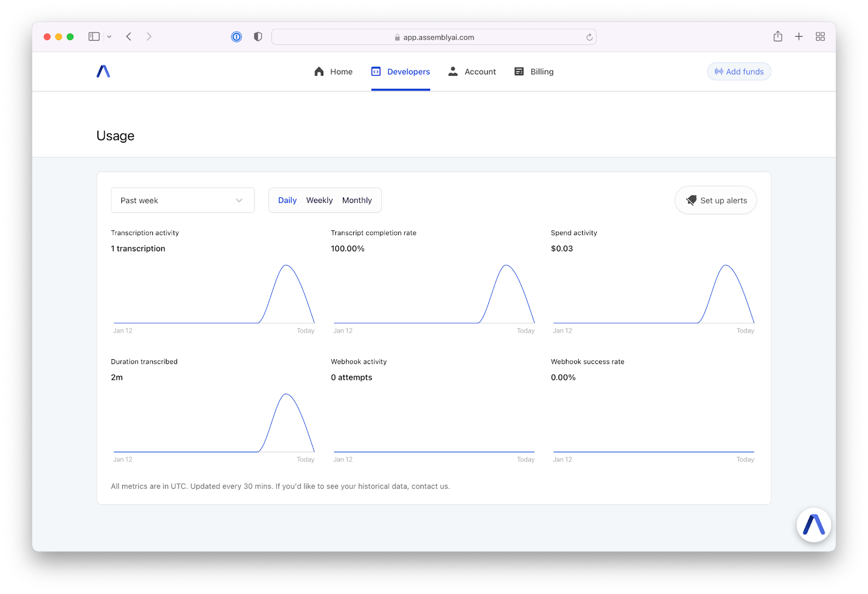Open the 1Password extension icon
The image size is (868, 594).
point(237,36)
